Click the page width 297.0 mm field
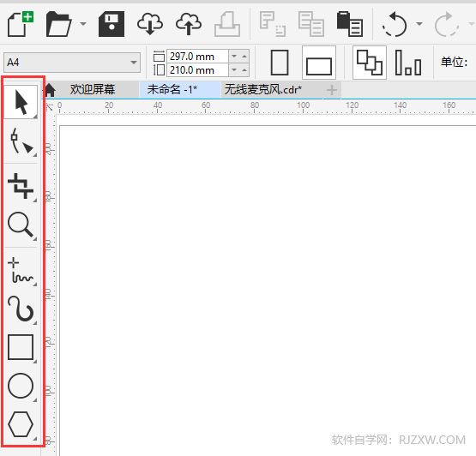The image size is (476, 456). coord(197,56)
